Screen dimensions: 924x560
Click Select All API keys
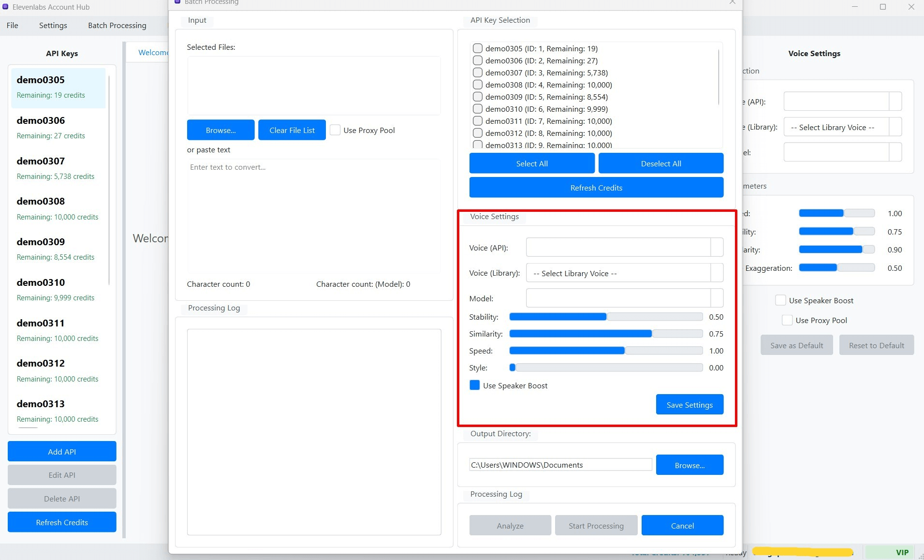tap(532, 163)
